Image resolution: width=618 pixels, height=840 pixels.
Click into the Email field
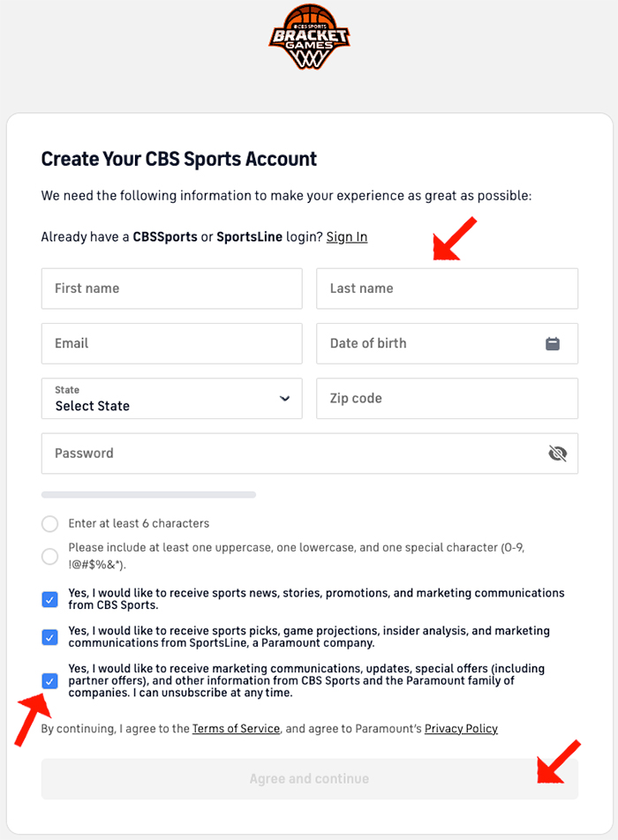pyautogui.click(x=171, y=343)
